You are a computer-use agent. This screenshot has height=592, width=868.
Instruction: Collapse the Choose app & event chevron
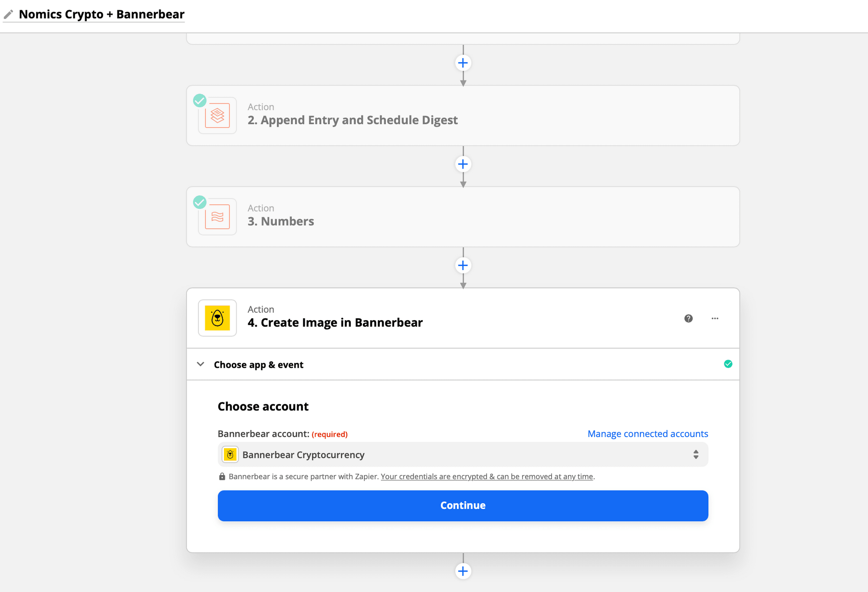click(x=201, y=364)
